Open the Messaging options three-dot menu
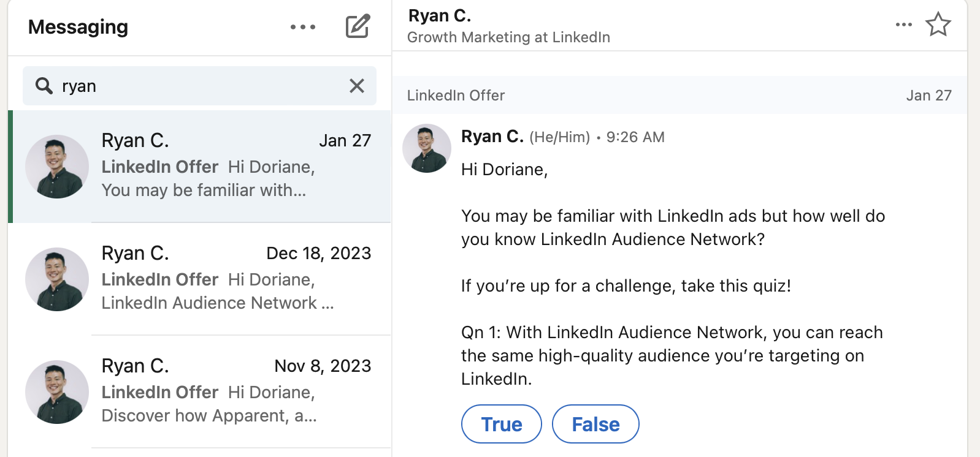The width and height of the screenshot is (980, 457). [x=303, y=27]
